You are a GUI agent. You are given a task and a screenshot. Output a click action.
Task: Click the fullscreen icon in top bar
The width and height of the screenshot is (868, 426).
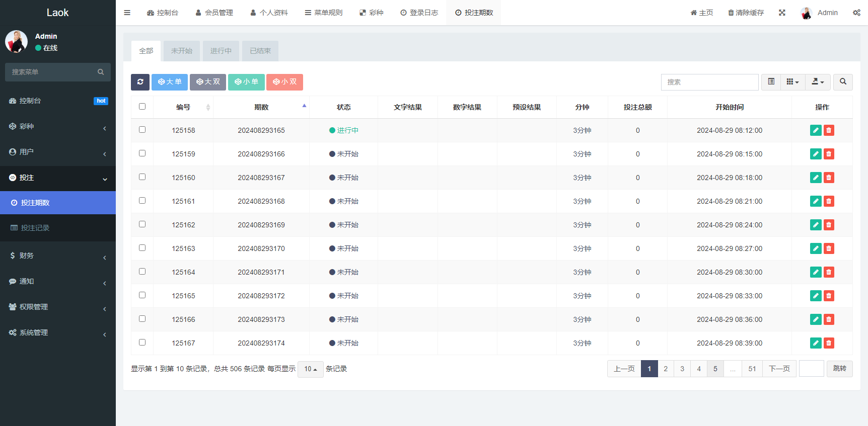coord(782,13)
